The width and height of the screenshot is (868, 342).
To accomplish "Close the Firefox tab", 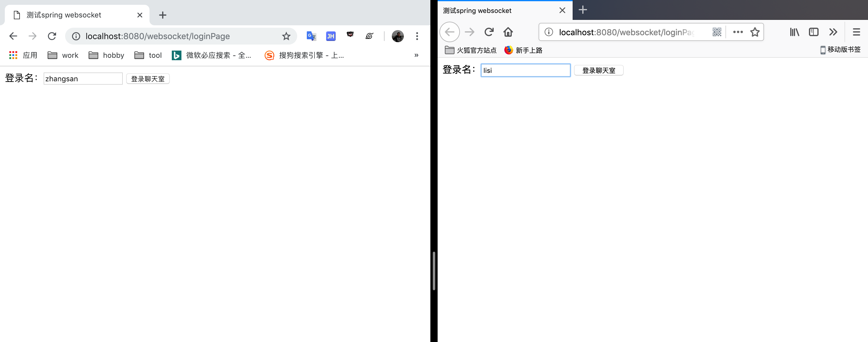I will 562,11.
